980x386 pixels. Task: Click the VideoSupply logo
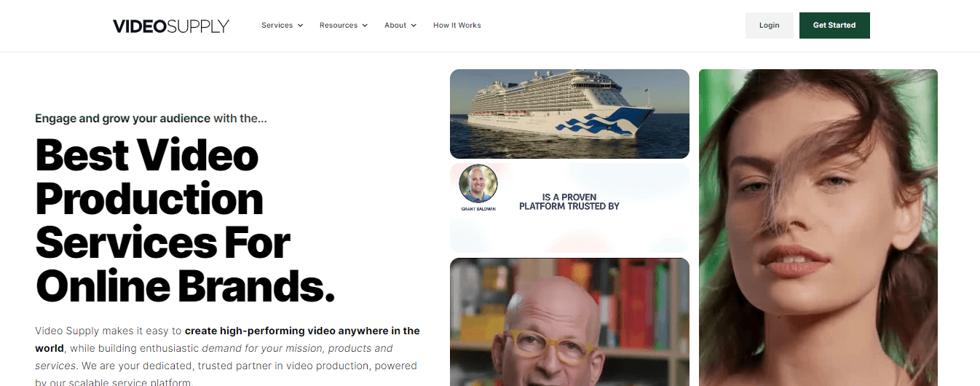click(x=171, y=25)
